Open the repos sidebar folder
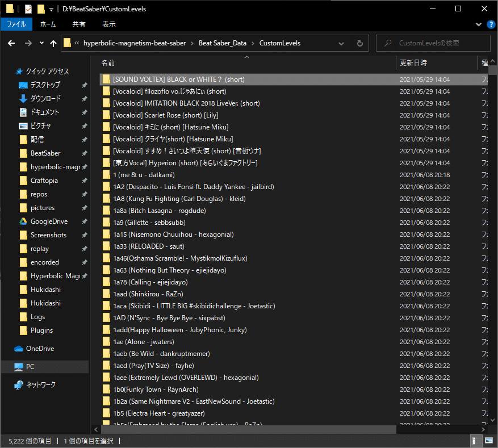498x448 pixels. point(39,194)
